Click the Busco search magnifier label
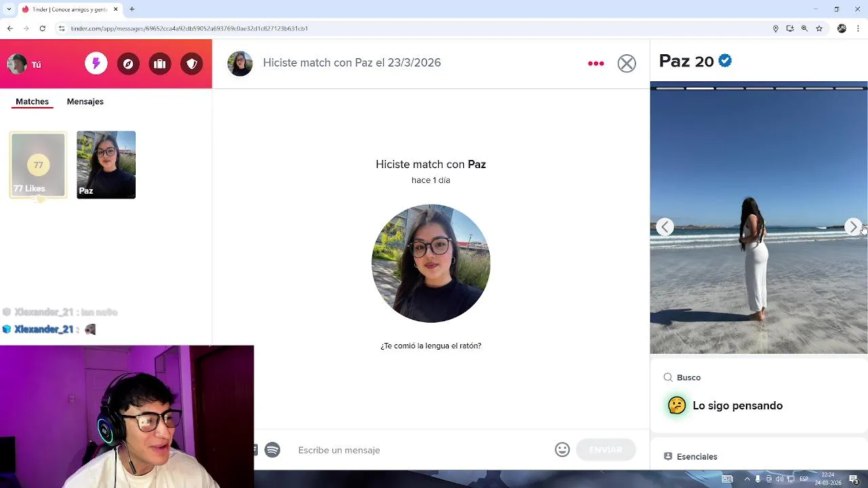The image size is (868, 488). (x=682, y=378)
